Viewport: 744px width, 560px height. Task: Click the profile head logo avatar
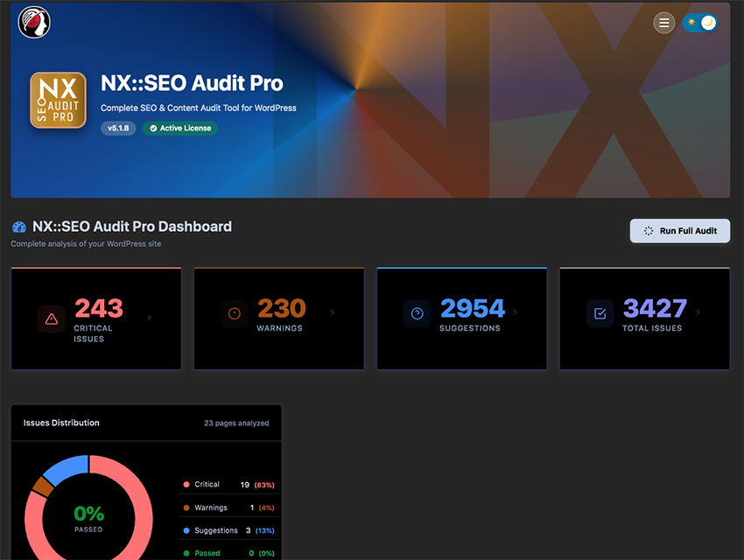pos(34,22)
